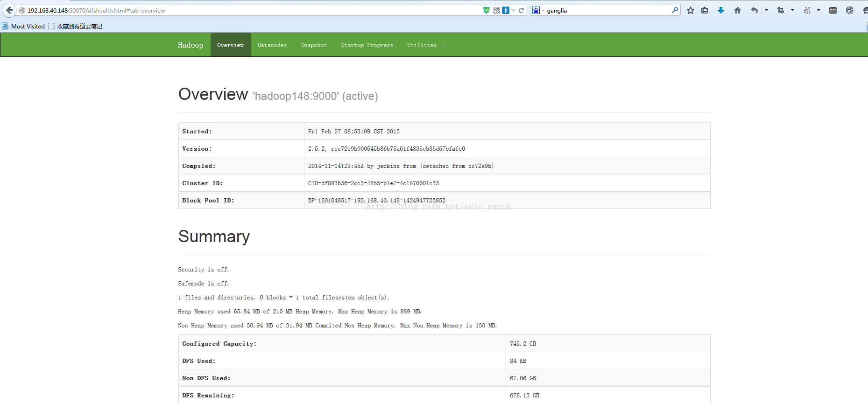Open the Snapshot tab
Image resolution: width=868 pixels, height=403 pixels.
point(314,45)
